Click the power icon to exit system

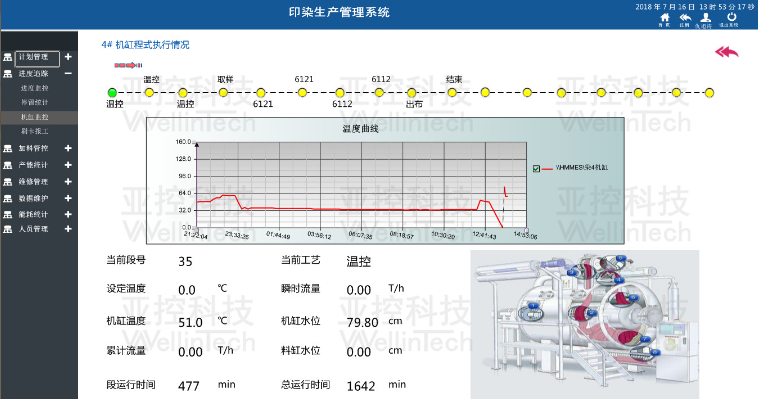pos(731,17)
